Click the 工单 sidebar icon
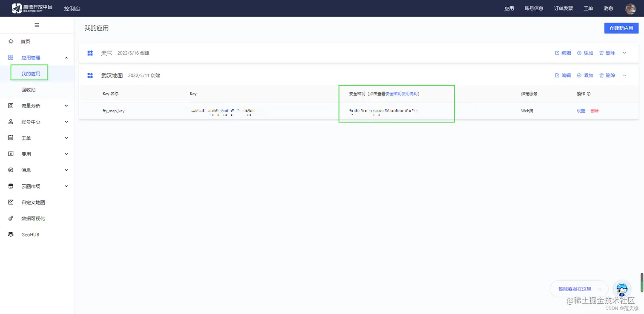The height and width of the screenshot is (314, 644). point(11,138)
